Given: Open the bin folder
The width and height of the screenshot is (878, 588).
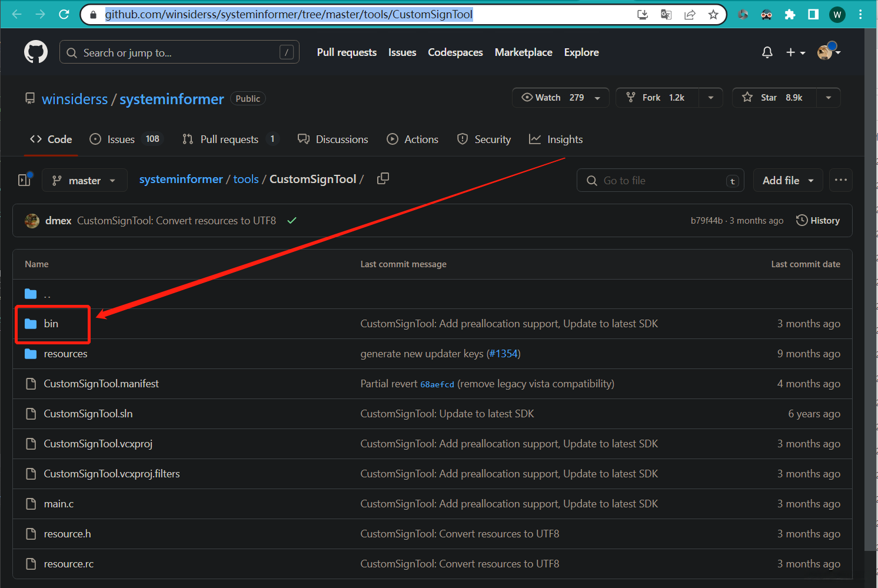Looking at the screenshot, I should (51, 324).
